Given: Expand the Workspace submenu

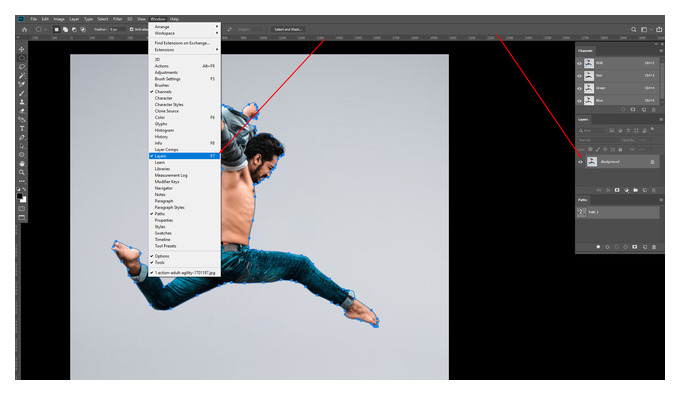Looking at the screenshot, I should [x=185, y=33].
